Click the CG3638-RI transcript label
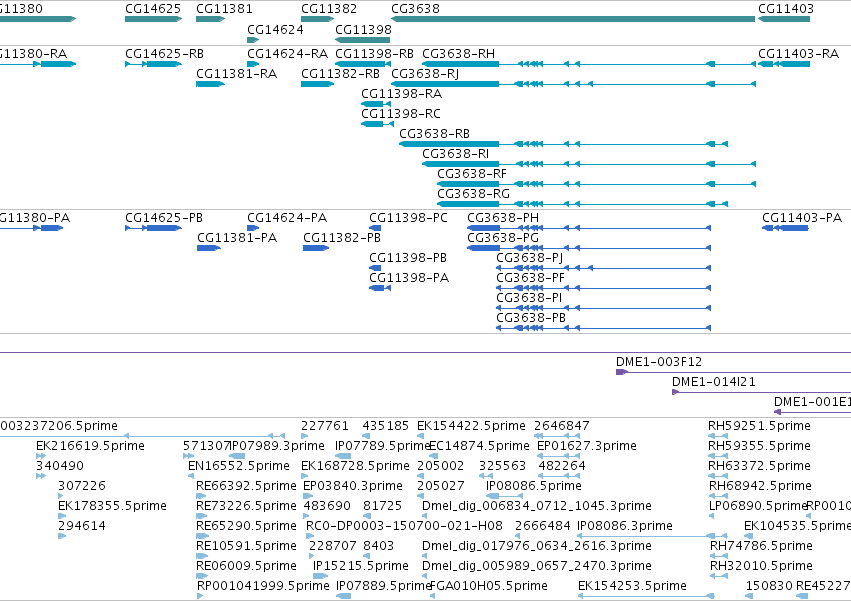The width and height of the screenshot is (851, 601). tap(455, 154)
